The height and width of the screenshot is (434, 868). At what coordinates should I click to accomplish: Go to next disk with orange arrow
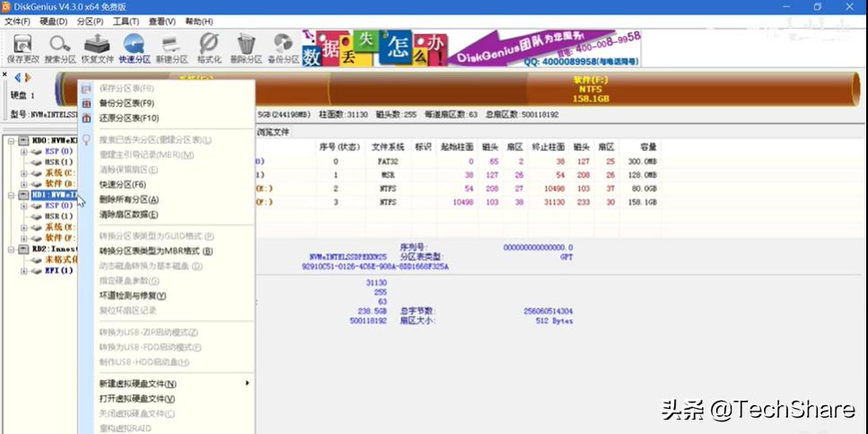click(x=28, y=77)
